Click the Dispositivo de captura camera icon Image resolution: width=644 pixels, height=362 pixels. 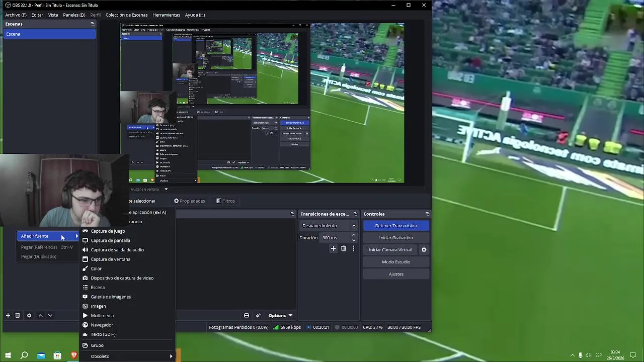[85, 278]
